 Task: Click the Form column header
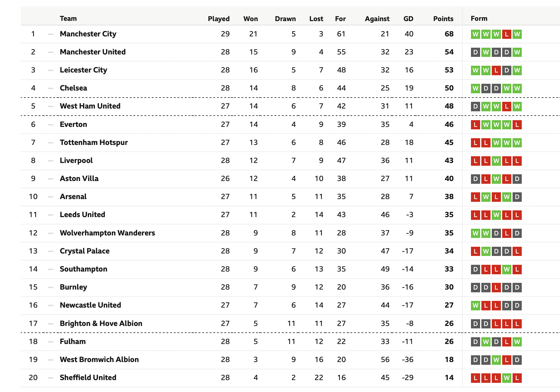[x=479, y=18]
